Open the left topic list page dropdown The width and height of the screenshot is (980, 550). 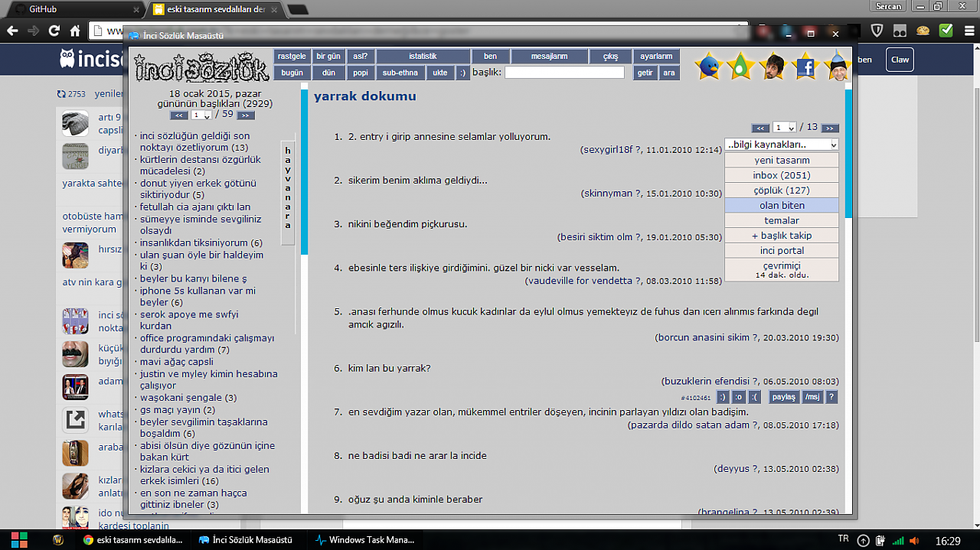pos(202,116)
